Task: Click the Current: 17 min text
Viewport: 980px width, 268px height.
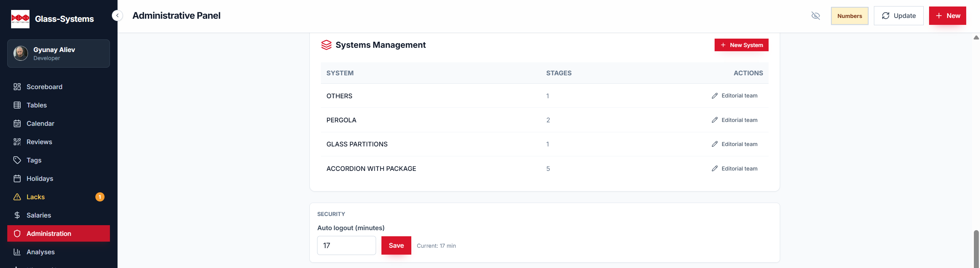Action: (x=436, y=246)
